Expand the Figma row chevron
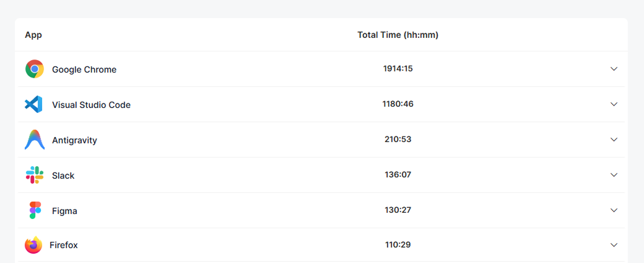Image resolution: width=644 pixels, height=263 pixels. (614, 210)
